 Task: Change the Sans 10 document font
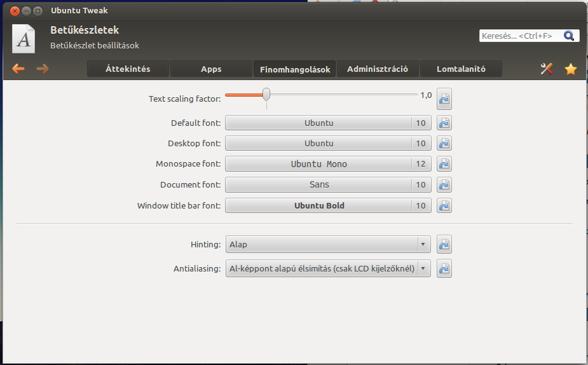pyautogui.click(x=328, y=184)
